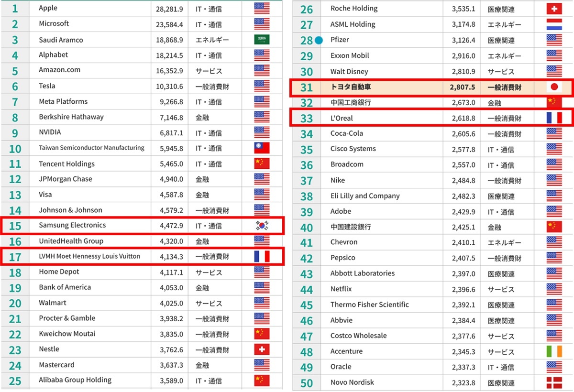Select the South Korea flag next to Samsung Electronics
Image resolution: width=574 pixels, height=392 pixels.
click(262, 226)
